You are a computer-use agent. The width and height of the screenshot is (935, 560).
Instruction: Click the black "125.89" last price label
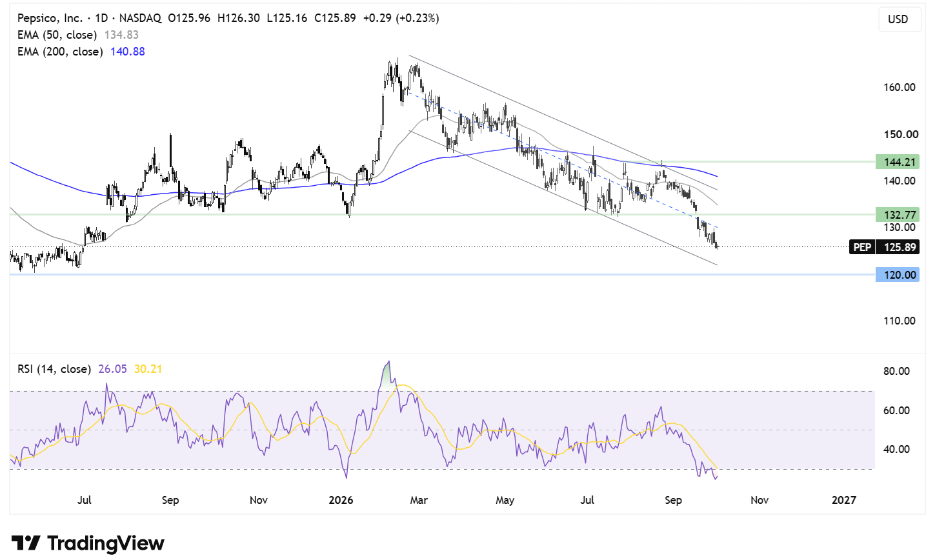pos(898,247)
